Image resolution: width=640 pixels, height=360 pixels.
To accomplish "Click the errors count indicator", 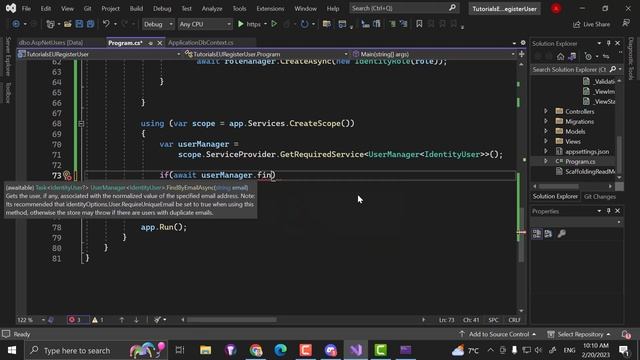I will coord(75,320).
